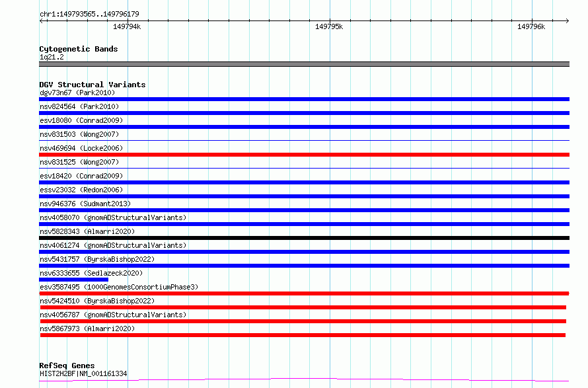Open the nsv6333655 (Sedlazeck2020) label
Image resolution: width=588 pixels, height=388 pixels.
coord(91,273)
